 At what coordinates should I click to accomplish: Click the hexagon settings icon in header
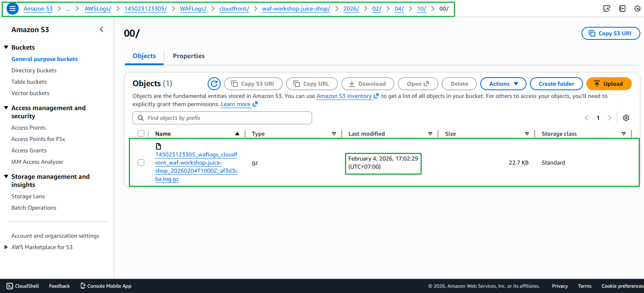pos(637,9)
